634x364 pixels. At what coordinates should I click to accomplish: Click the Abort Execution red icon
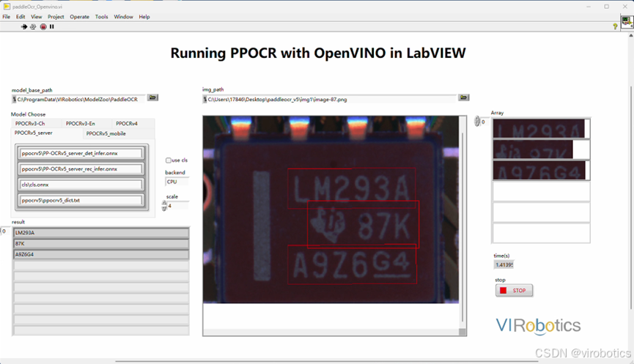tap(43, 26)
